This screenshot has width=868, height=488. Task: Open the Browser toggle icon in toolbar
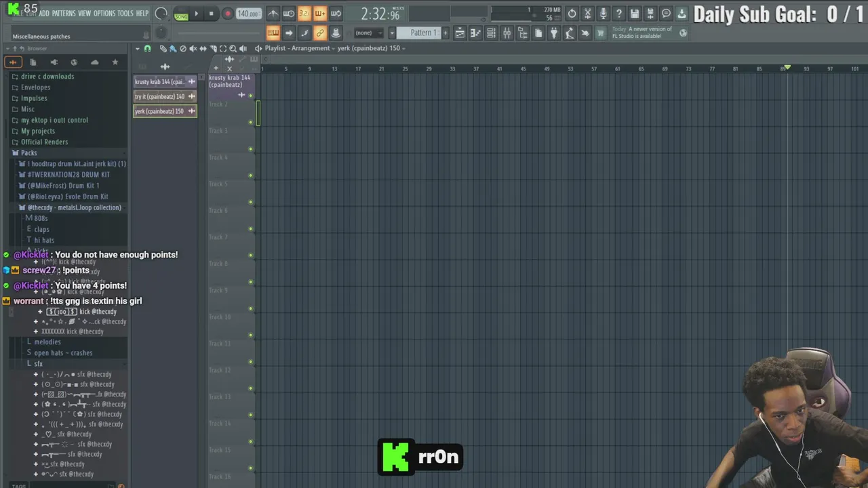[x=522, y=33]
